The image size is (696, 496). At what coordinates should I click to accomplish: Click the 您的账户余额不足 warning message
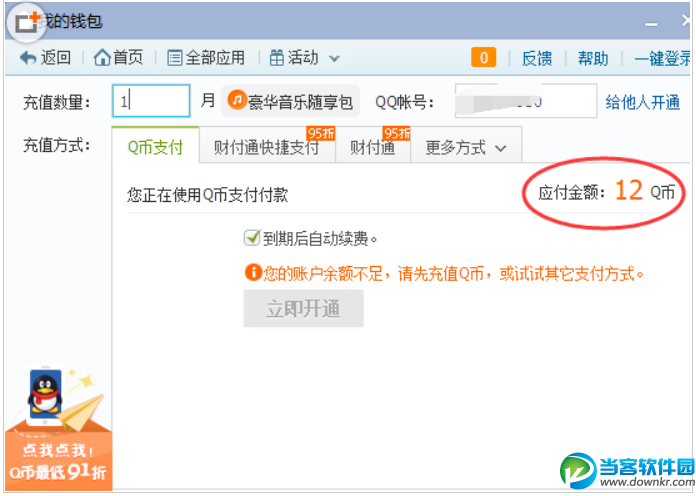coord(453,273)
